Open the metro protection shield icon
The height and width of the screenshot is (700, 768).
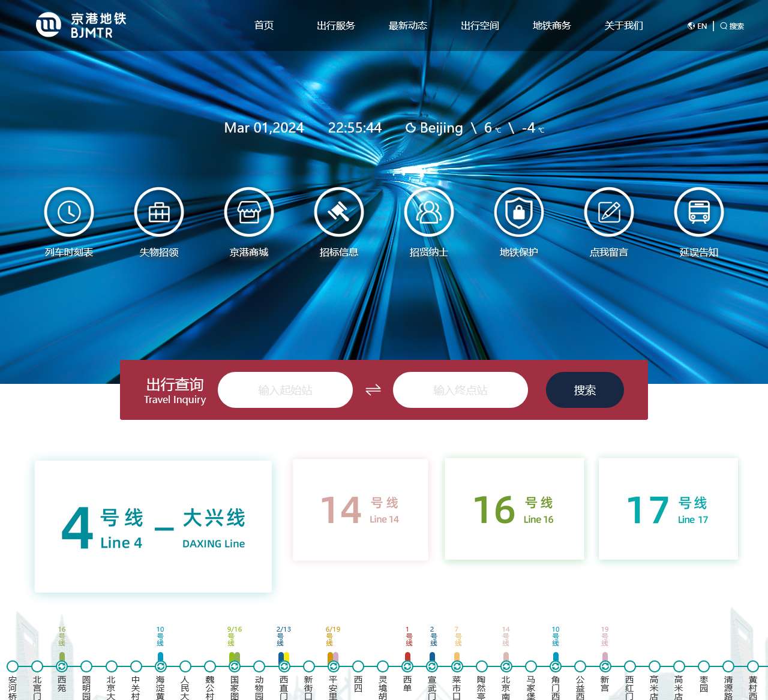click(x=519, y=212)
